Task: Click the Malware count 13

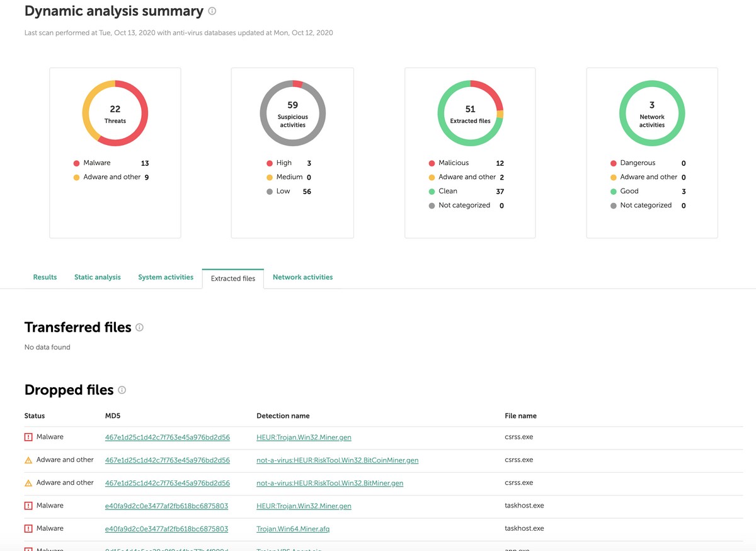Action: (145, 163)
